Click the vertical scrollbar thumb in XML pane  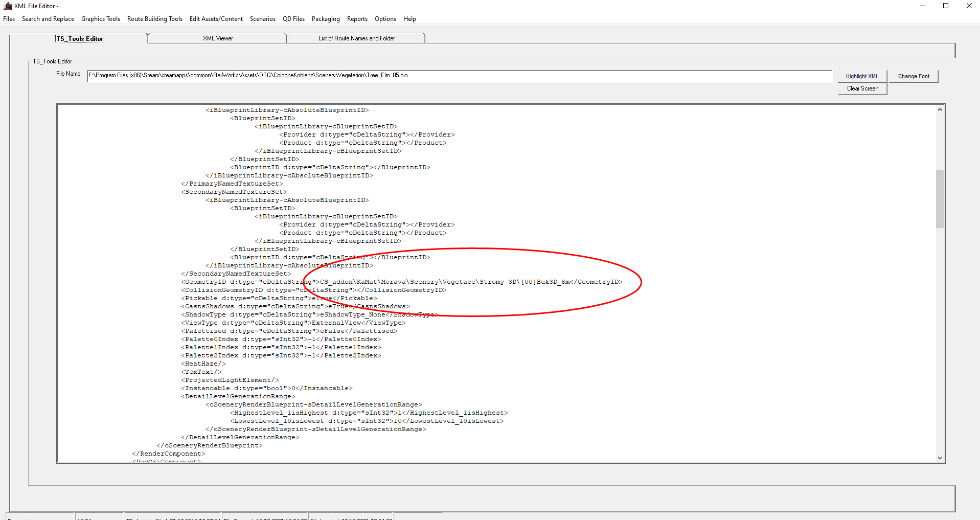[x=940, y=198]
